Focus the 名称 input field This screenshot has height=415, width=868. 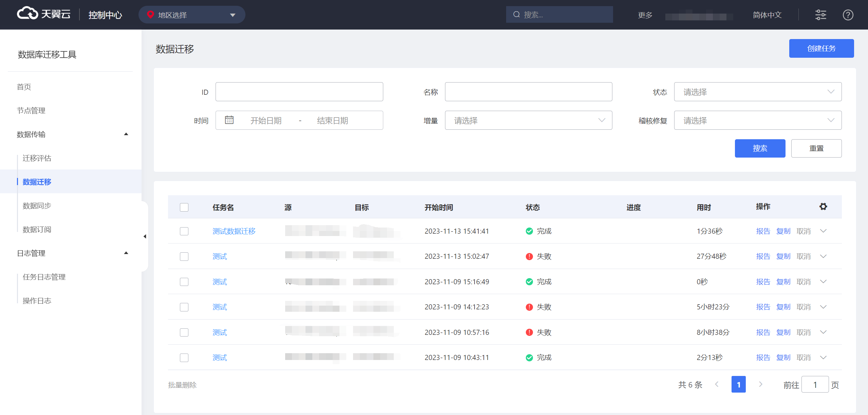pos(529,92)
